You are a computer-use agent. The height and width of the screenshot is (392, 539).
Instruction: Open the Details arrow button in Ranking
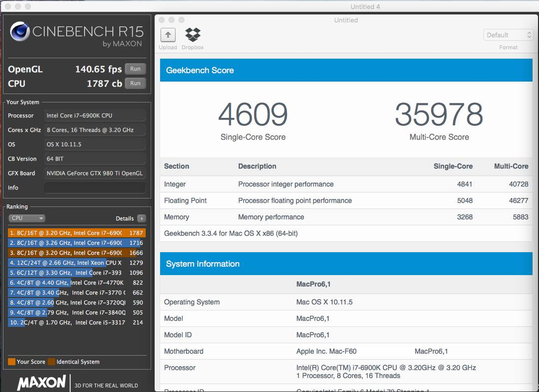(x=141, y=218)
